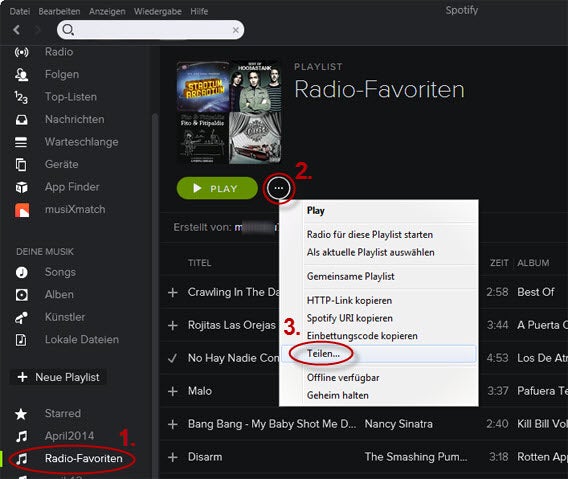The height and width of the screenshot is (479, 568).
Task: Open the Datei menu
Action: point(20,12)
